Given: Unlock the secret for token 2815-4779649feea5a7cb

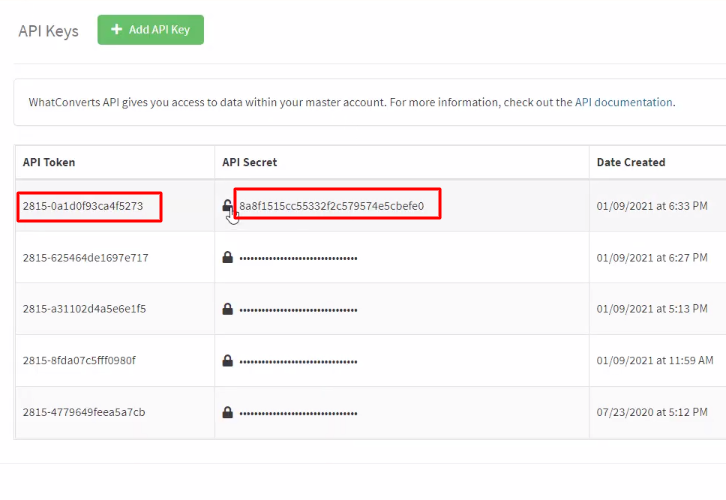Looking at the screenshot, I should pyautogui.click(x=227, y=412).
